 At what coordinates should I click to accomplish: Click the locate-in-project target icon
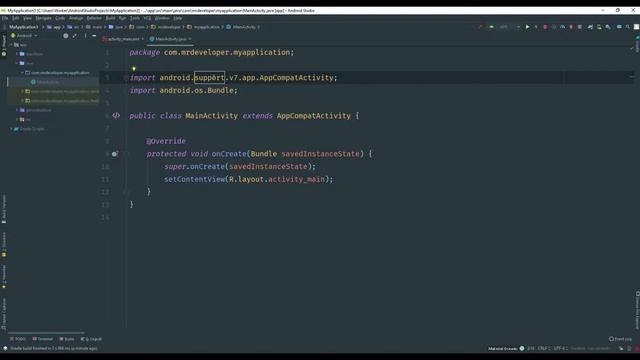coord(65,36)
